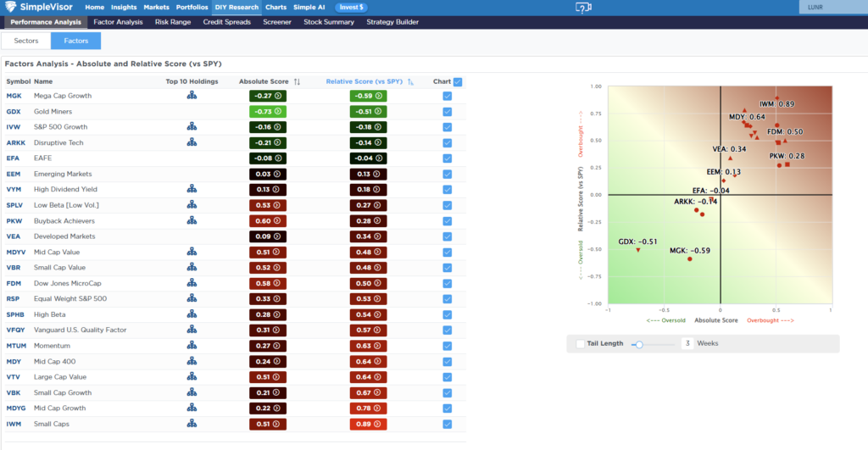Screen dimensions: 868x450
Task: Open the Charts menu
Action: point(275,7)
